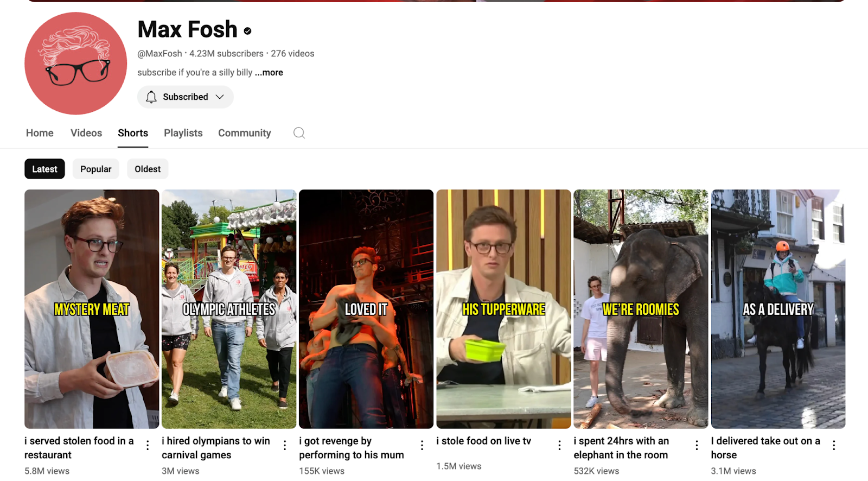This screenshot has height=481, width=868.
Task: Click the '276 videos' text
Action: 292,54
